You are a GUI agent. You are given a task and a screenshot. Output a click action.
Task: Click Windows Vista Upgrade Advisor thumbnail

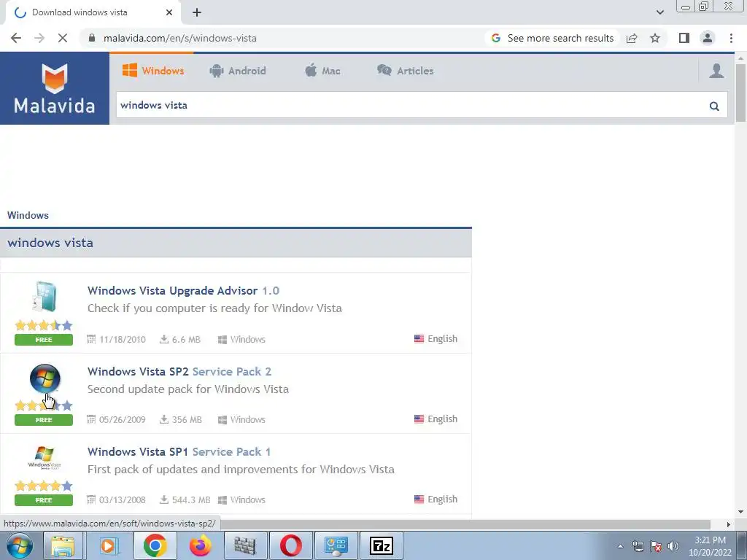tap(44, 296)
